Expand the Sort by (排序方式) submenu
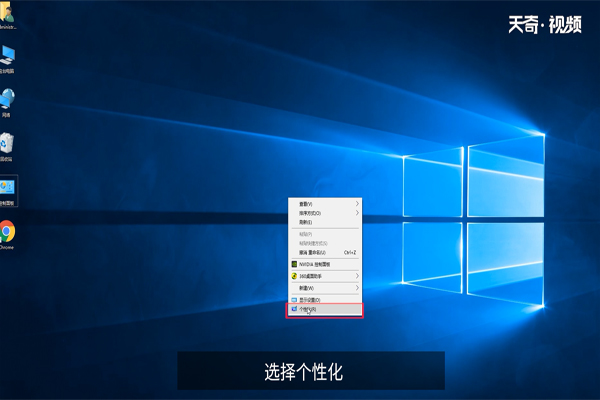Viewport: 600px width, 400px height. tap(324, 213)
